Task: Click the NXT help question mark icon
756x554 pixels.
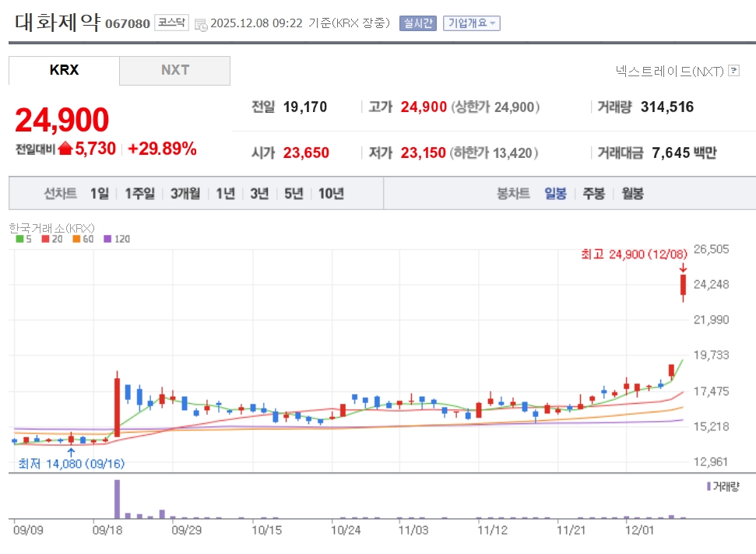Action: pyautogui.click(x=733, y=71)
